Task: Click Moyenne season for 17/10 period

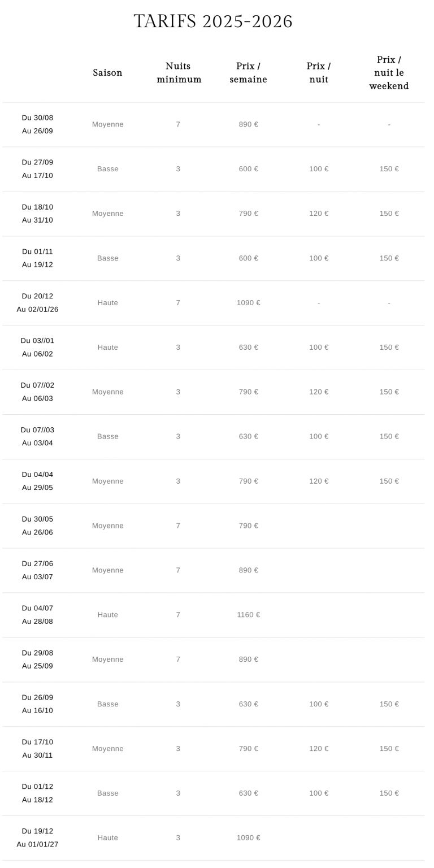Action: click(107, 749)
